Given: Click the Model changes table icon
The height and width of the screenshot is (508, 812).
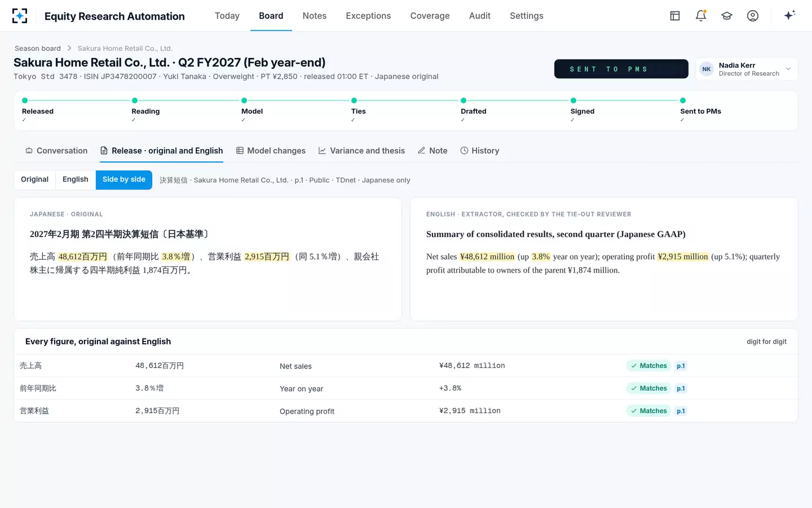Looking at the screenshot, I should 240,151.
